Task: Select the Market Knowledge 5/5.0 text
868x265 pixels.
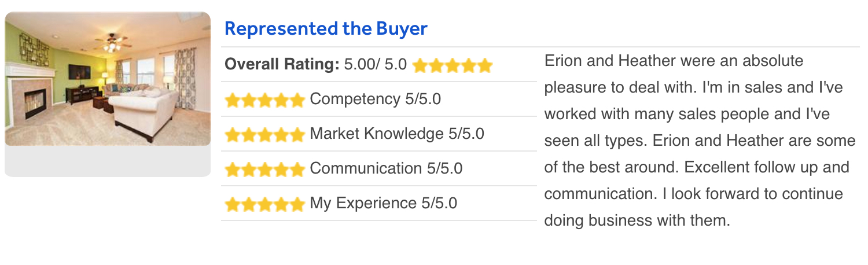Action: pyautogui.click(x=397, y=134)
